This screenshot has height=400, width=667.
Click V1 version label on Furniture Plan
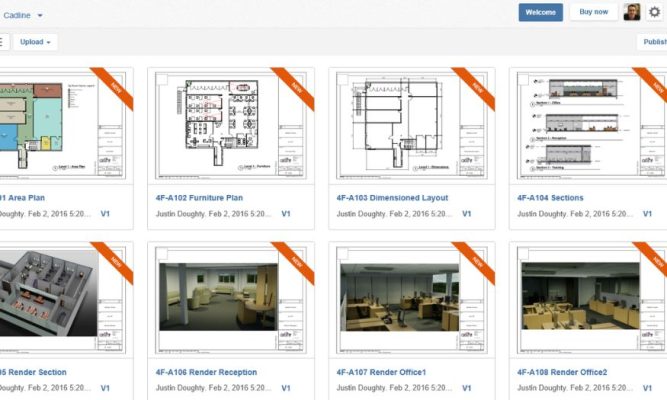[x=285, y=214]
